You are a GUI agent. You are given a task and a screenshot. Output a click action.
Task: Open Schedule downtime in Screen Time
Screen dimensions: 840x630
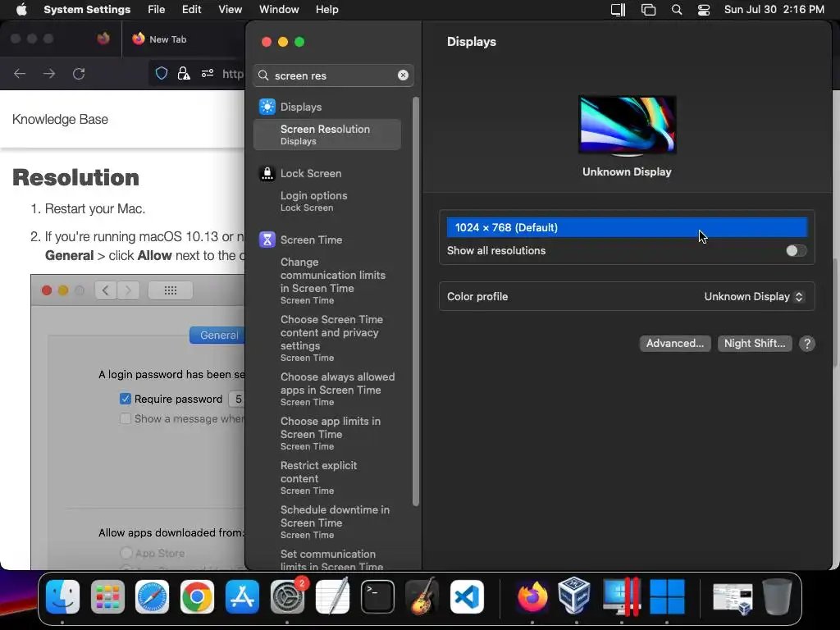tap(326, 523)
